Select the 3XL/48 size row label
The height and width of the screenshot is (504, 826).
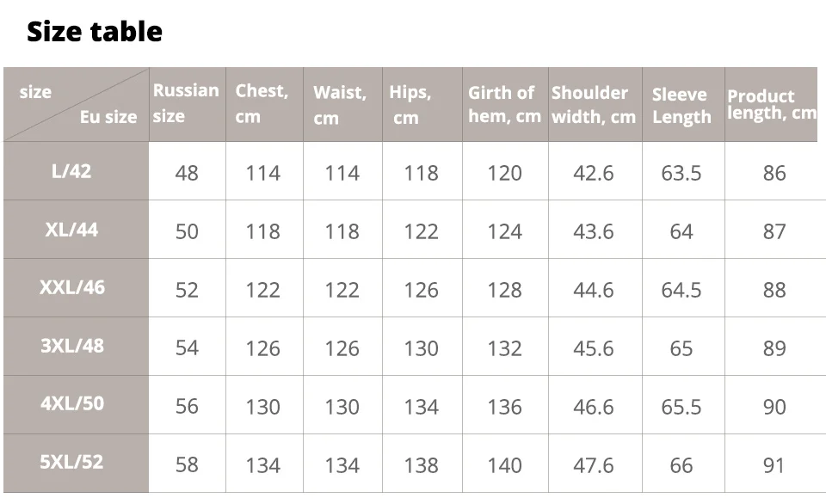pyautogui.click(x=71, y=346)
